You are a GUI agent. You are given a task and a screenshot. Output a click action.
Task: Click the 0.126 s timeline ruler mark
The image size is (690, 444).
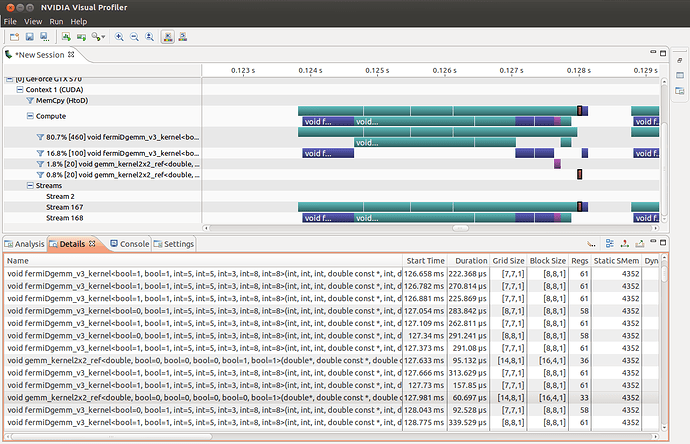pos(444,70)
